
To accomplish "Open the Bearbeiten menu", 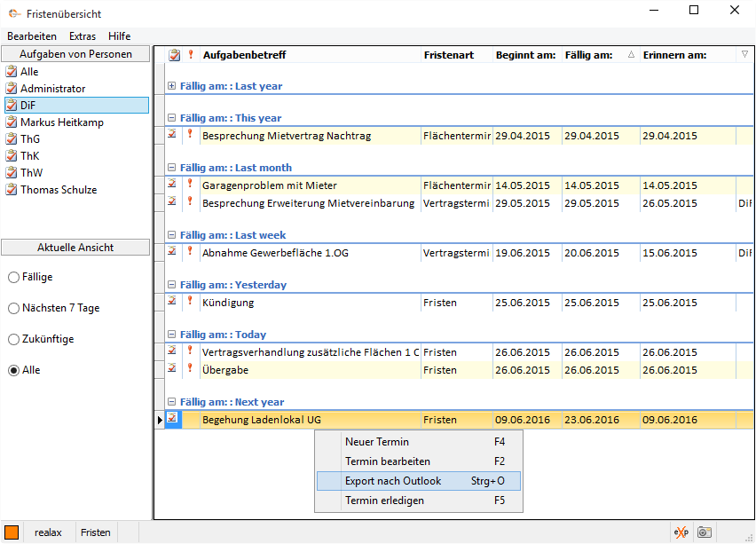I will [x=32, y=36].
